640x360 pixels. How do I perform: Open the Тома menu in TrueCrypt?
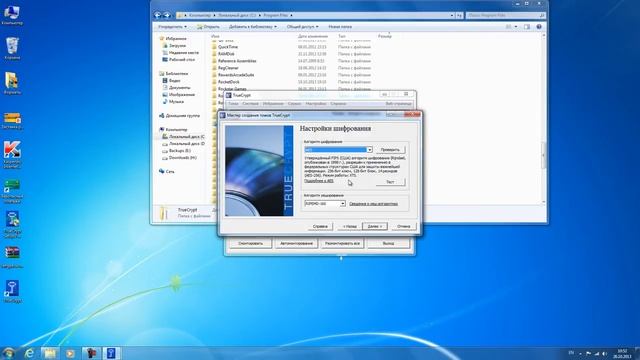[x=233, y=104]
